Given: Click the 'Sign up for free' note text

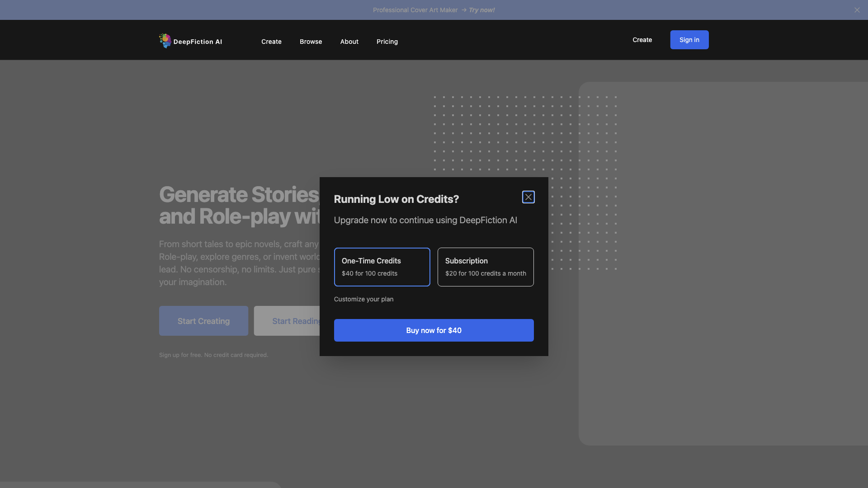Looking at the screenshot, I should 213,355.
